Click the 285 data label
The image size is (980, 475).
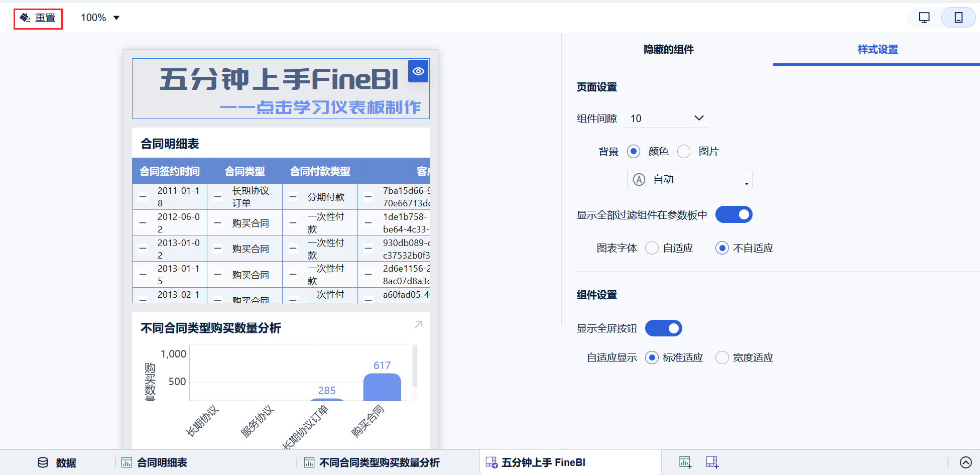(x=327, y=391)
